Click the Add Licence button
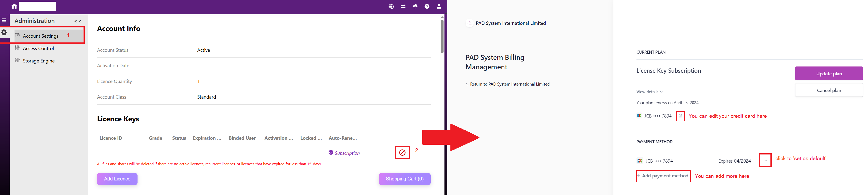This screenshot has width=868, height=195. coord(117,179)
